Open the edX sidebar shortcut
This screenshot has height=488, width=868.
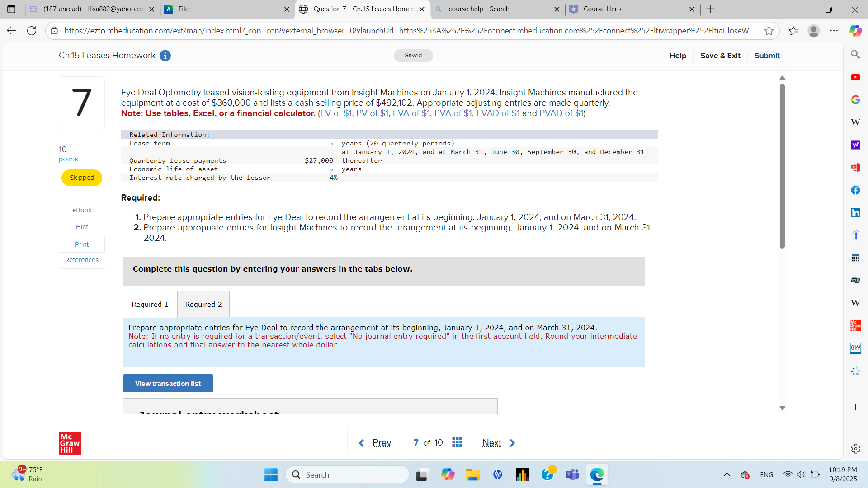[x=856, y=280]
